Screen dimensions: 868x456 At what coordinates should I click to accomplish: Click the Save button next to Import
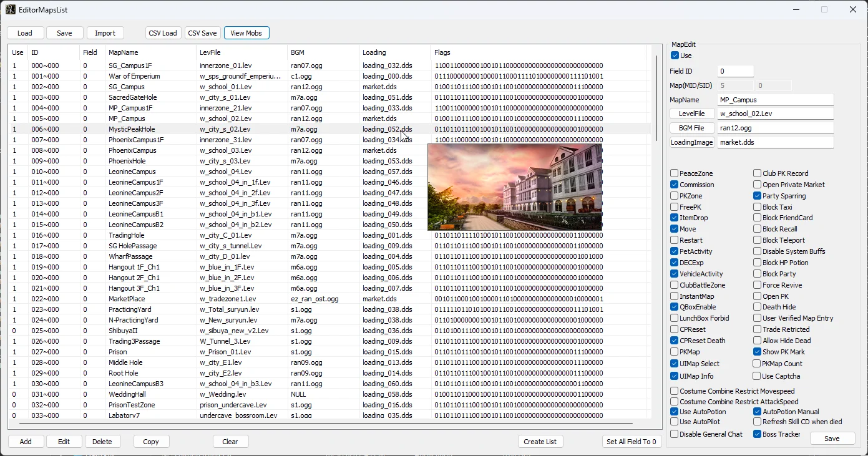click(64, 33)
